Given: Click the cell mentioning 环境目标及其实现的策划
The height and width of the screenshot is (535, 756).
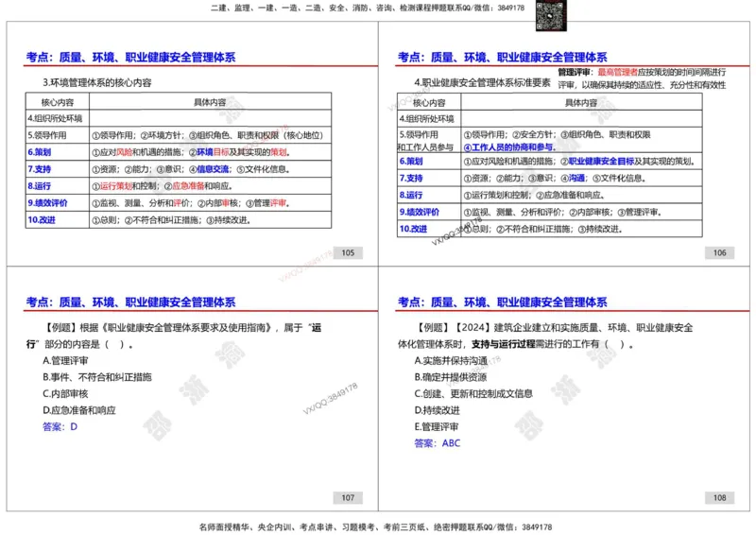Looking at the screenshot, I should click(210, 152).
